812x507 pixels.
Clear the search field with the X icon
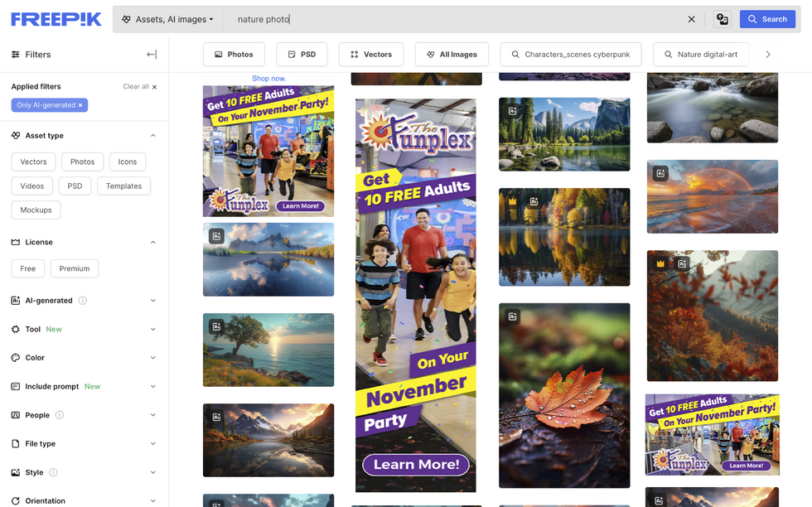tap(691, 19)
